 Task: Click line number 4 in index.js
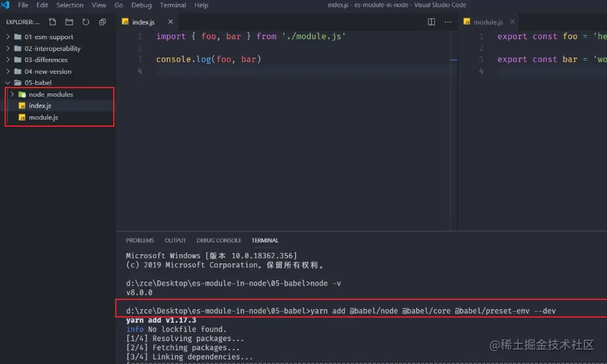click(140, 71)
